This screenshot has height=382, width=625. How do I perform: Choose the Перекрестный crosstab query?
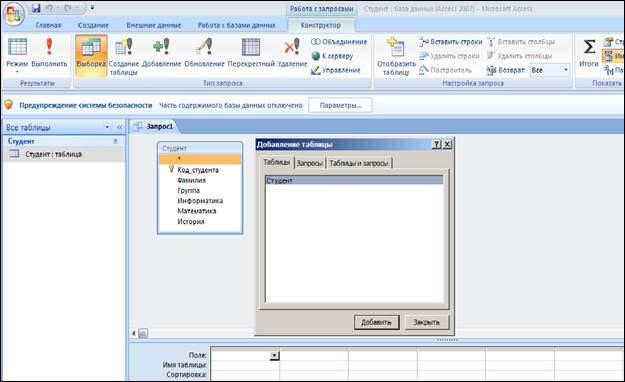[x=251, y=52]
